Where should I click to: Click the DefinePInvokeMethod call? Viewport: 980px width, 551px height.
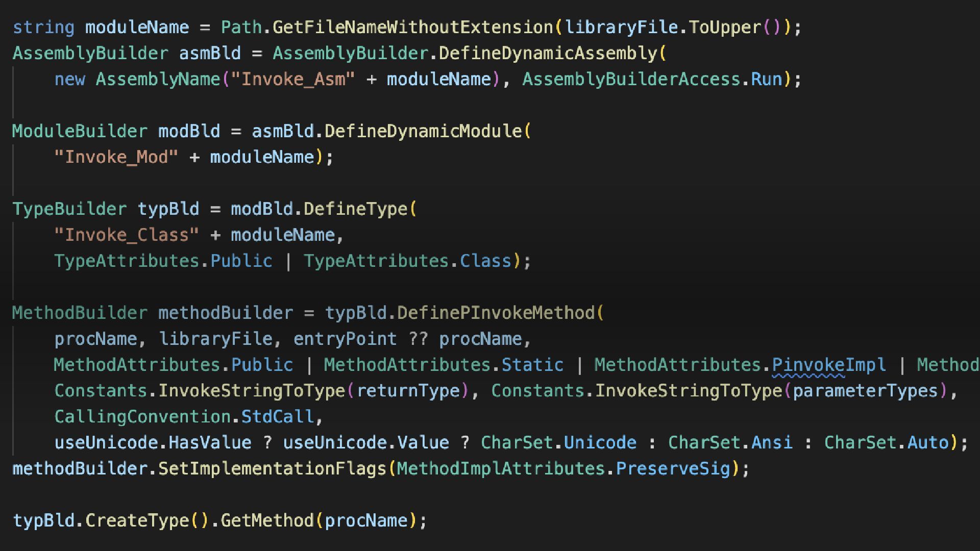pos(496,313)
